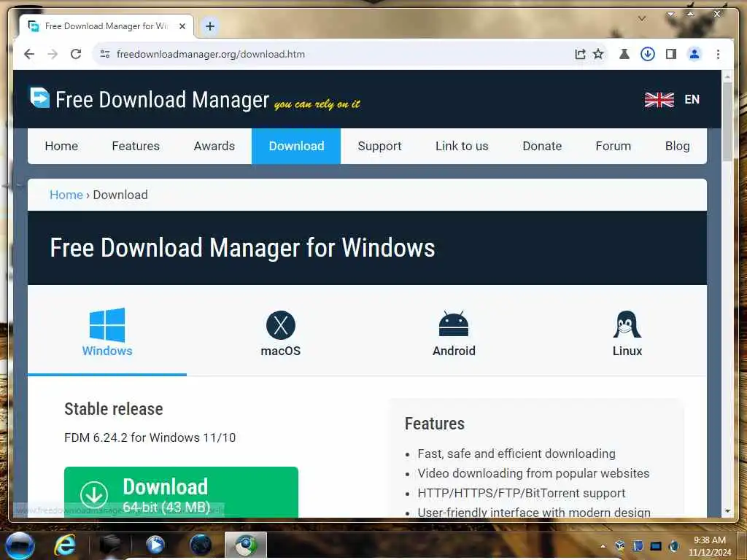Click the tray volume speaker icon
This screenshot has height=560, width=747.
point(673,546)
